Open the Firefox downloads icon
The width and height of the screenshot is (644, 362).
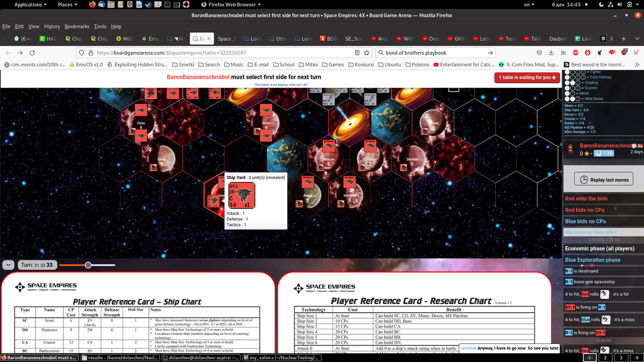pyautogui.click(x=551, y=52)
